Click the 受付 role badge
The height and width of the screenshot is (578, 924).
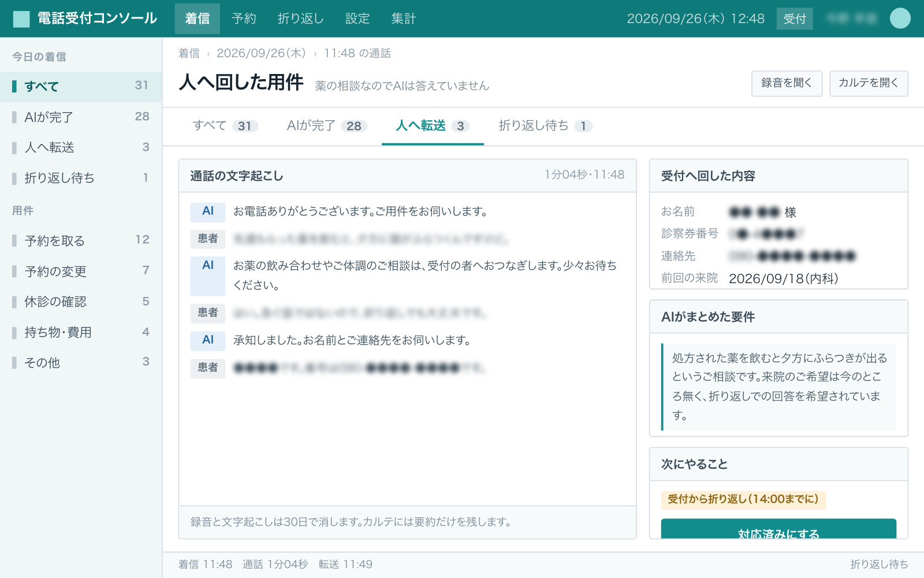click(795, 18)
